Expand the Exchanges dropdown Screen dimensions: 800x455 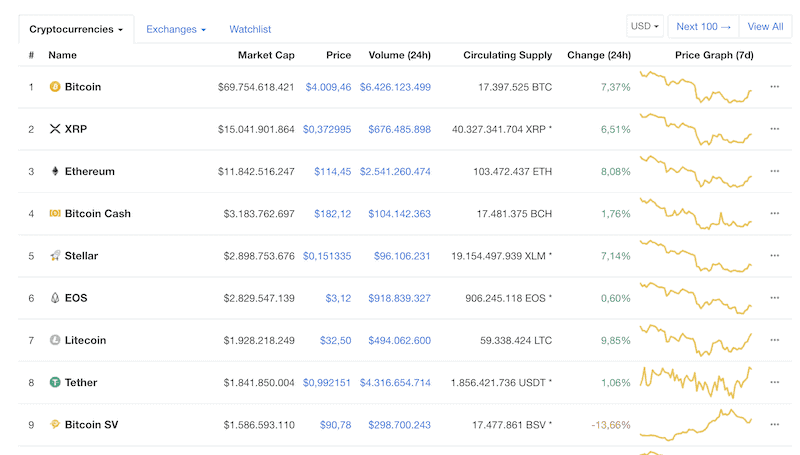pyautogui.click(x=176, y=30)
